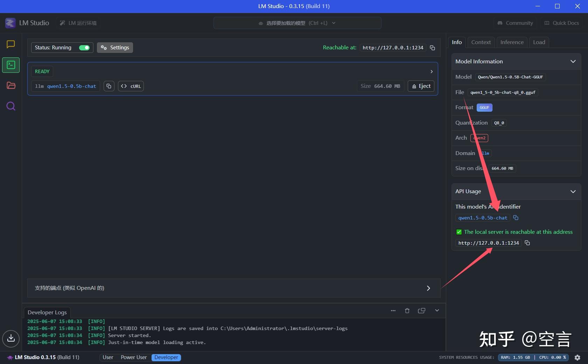Copy the reachable server address http://127.0.0.1:1234
The width and height of the screenshot is (588, 364).
point(527,243)
